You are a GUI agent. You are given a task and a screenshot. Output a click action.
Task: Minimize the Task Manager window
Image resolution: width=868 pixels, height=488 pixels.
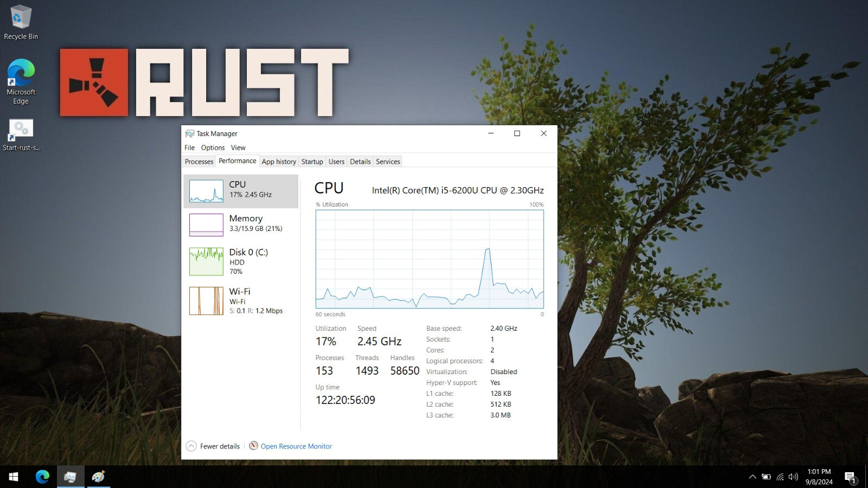pos(491,133)
